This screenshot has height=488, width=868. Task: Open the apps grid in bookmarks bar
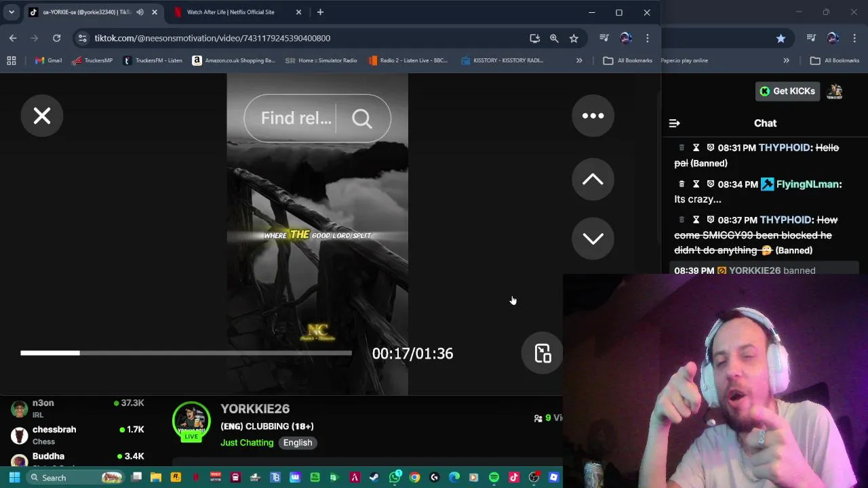[x=12, y=60]
